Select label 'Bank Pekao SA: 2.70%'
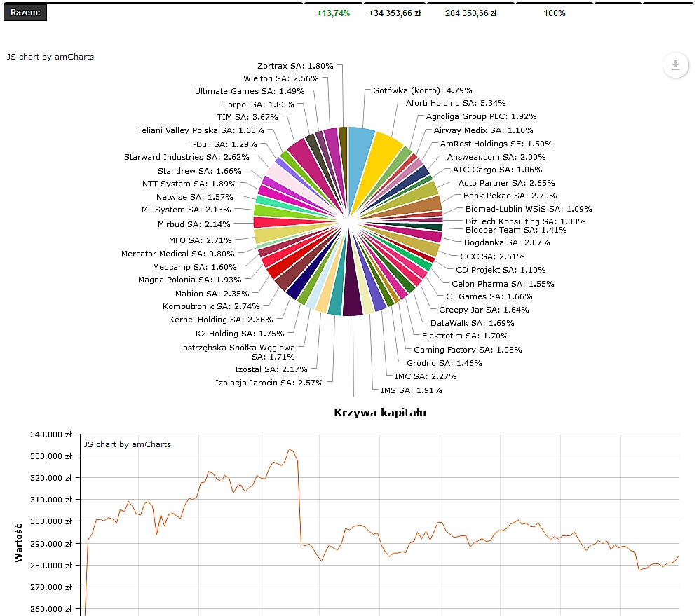The image size is (699, 616). (x=510, y=196)
